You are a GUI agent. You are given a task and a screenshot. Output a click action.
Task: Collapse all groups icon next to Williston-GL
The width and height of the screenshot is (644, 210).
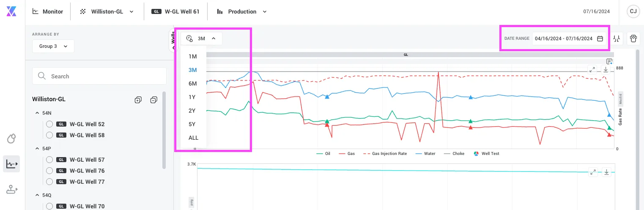153,100
